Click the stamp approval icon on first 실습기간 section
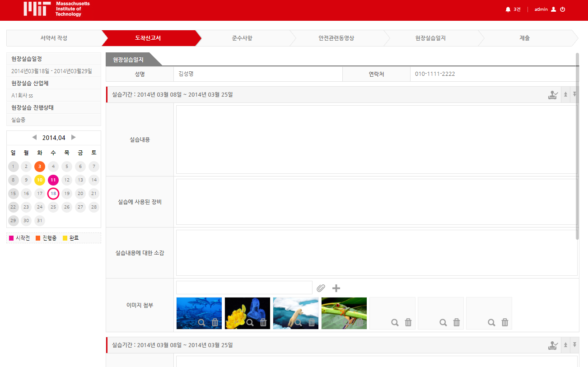The image size is (588, 367). click(x=553, y=94)
